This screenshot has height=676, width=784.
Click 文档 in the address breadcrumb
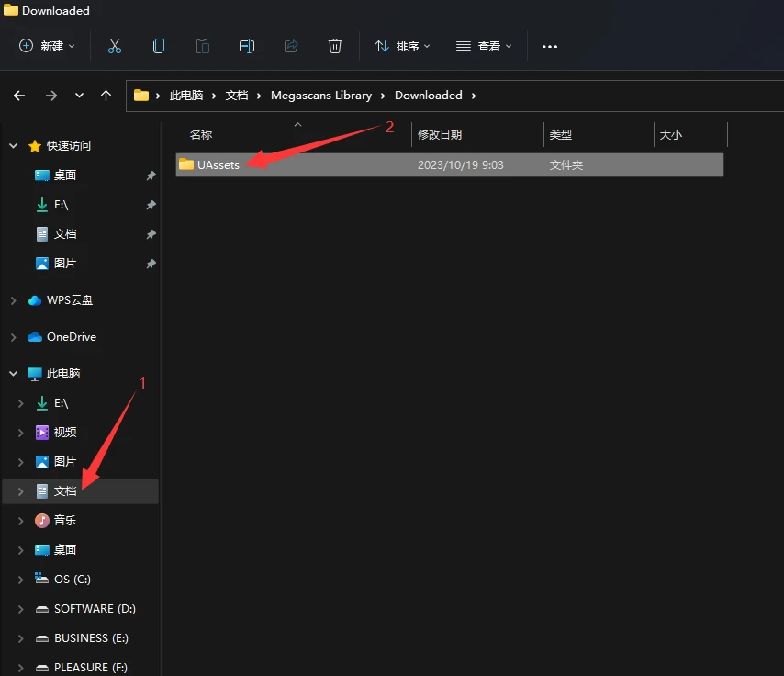pos(237,96)
